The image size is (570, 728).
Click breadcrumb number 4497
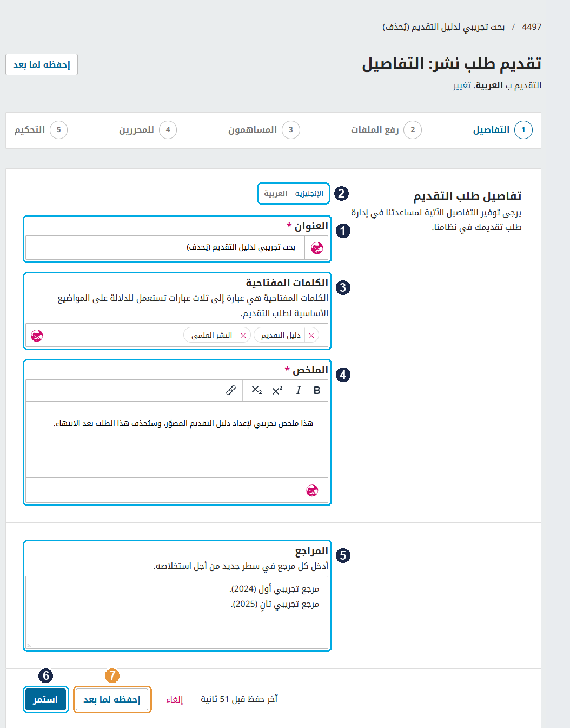[532, 27]
